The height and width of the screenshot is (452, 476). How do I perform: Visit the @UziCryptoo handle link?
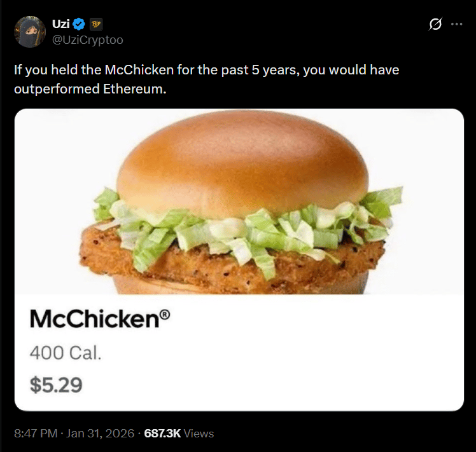(88, 40)
